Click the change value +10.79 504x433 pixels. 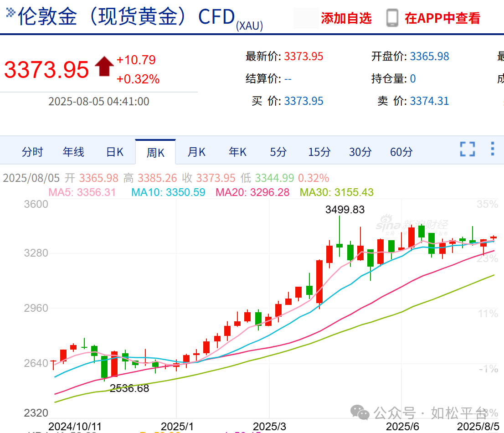(x=136, y=60)
